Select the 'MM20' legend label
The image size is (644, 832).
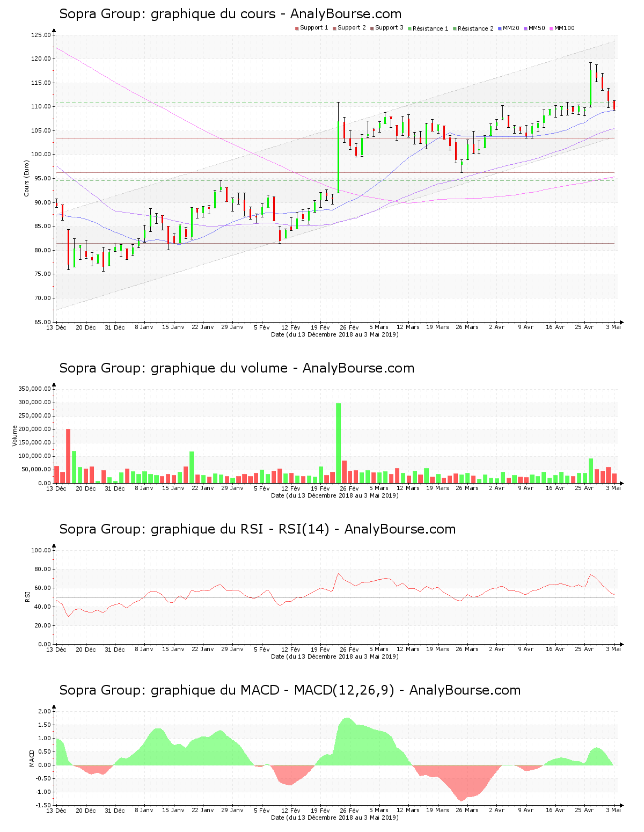(511, 28)
